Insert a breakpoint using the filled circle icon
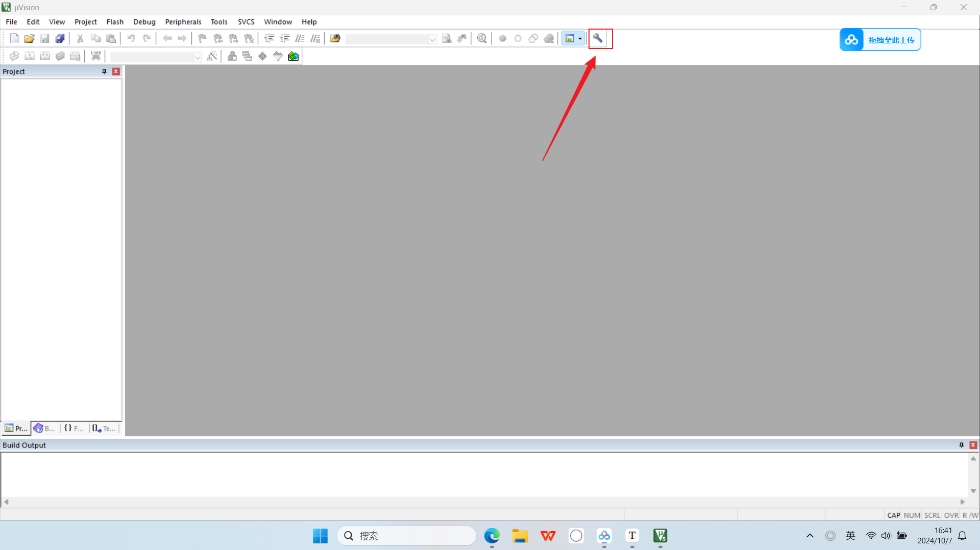Screen dimensions: 980x550 pyautogui.click(x=503, y=39)
